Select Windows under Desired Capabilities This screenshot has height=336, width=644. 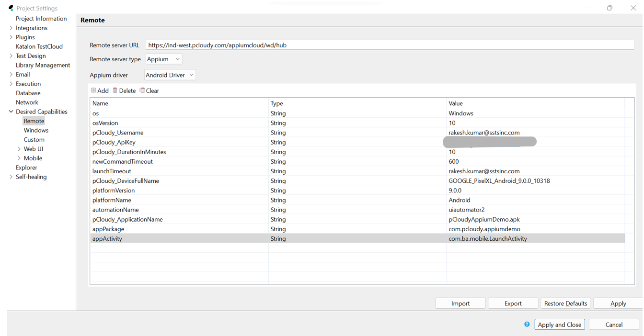[36, 130]
